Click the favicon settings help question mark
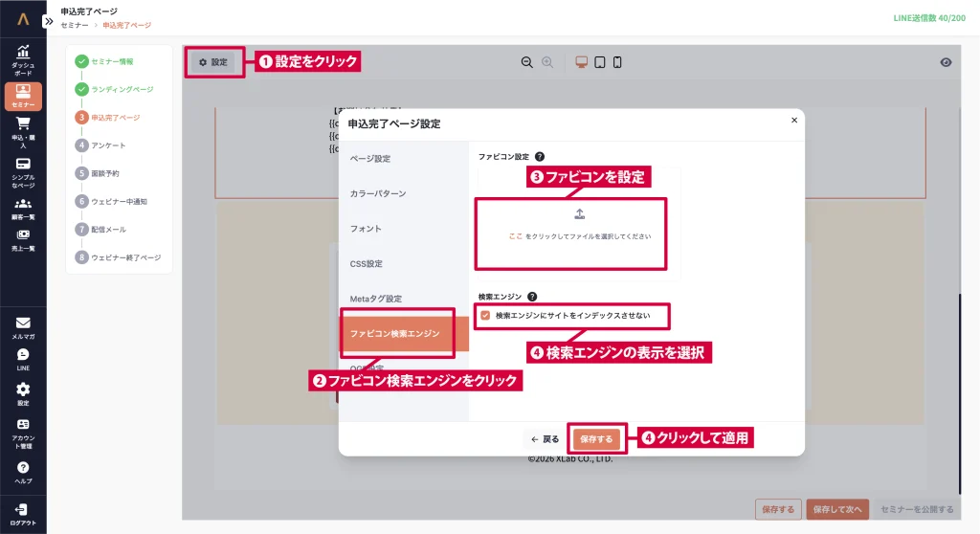Screen dimensions: 980x534 pos(540,156)
